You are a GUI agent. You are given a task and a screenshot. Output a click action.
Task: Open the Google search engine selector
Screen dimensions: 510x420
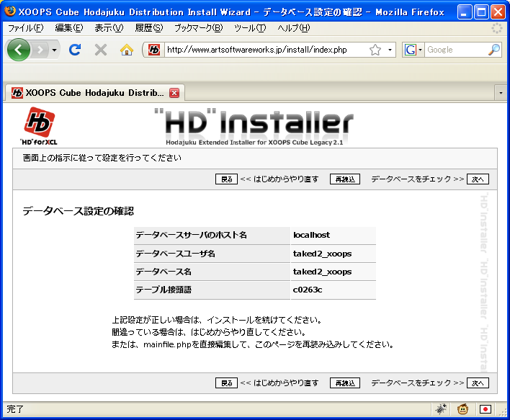click(x=413, y=50)
